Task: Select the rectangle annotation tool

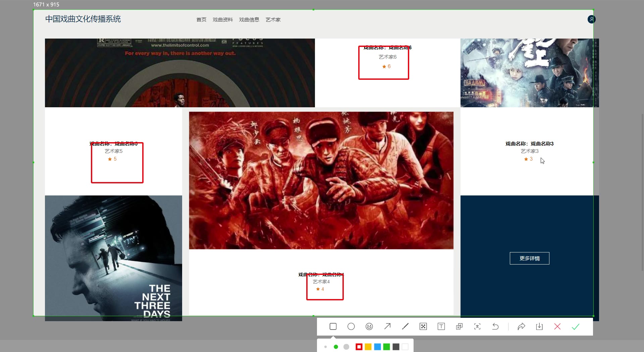Action: pos(333,327)
